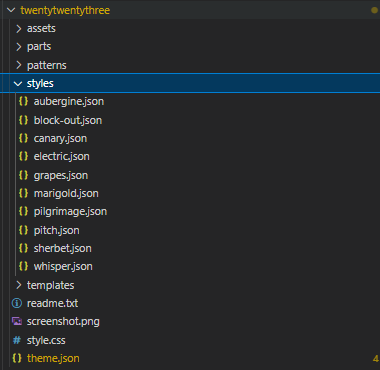Open the theme.json file
Viewport: 380px width, 370px height.
point(53,358)
